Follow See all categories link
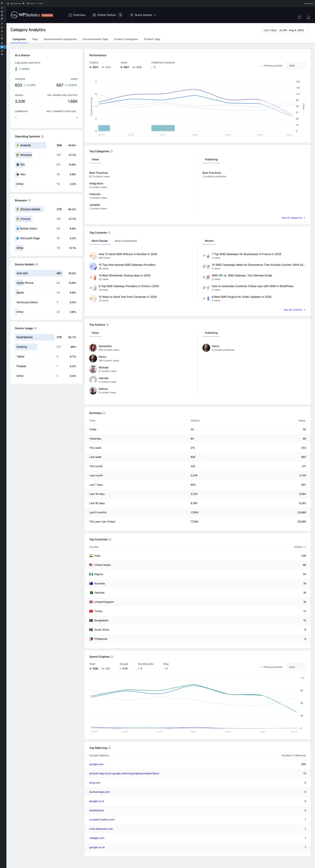 pyautogui.click(x=293, y=218)
